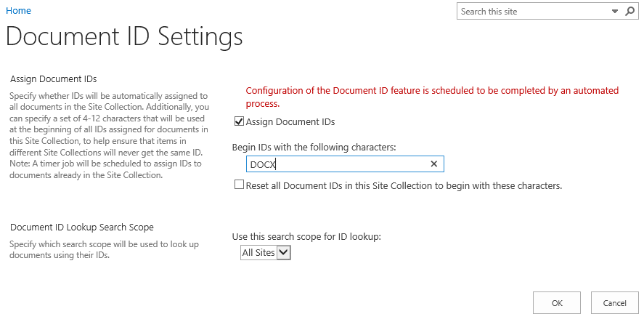Uncheck the Assign Document IDs checkbox
This screenshot has width=644, height=322.
coord(239,121)
